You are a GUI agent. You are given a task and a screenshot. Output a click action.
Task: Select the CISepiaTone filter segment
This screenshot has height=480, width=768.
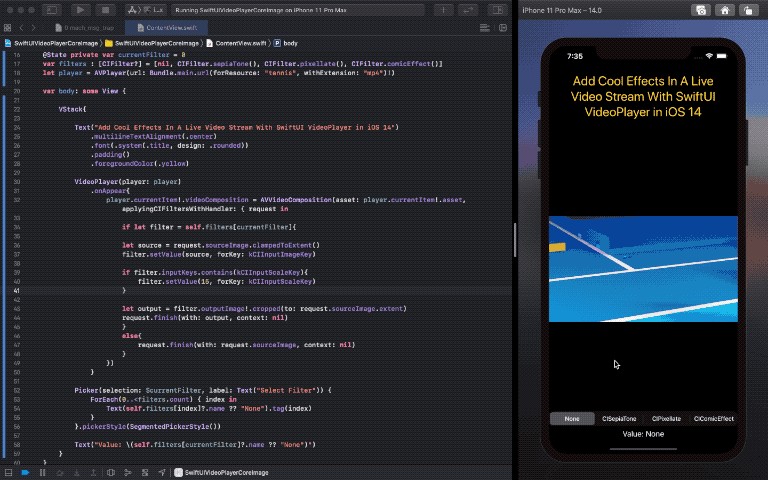pyautogui.click(x=619, y=419)
